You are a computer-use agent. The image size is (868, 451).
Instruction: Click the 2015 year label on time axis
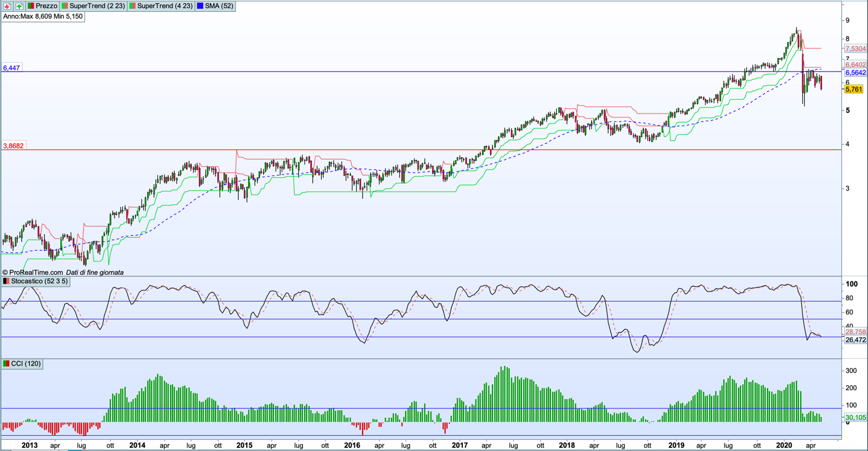coord(244,445)
